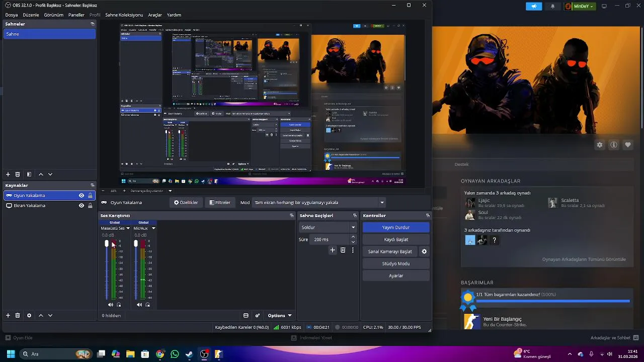The height and width of the screenshot is (362, 644).
Task: Open virtual camera settings gear
Action: [x=424, y=251]
